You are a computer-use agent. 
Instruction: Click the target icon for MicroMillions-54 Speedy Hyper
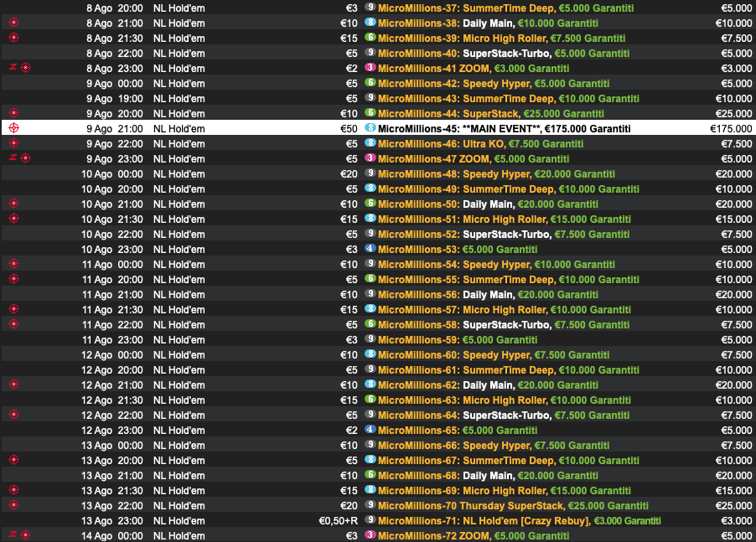[14, 264]
